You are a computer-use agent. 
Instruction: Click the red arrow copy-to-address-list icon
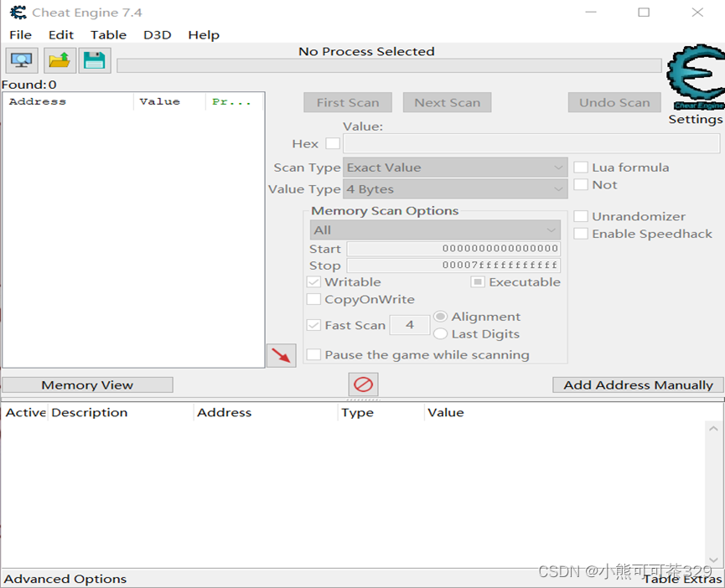pyautogui.click(x=281, y=355)
